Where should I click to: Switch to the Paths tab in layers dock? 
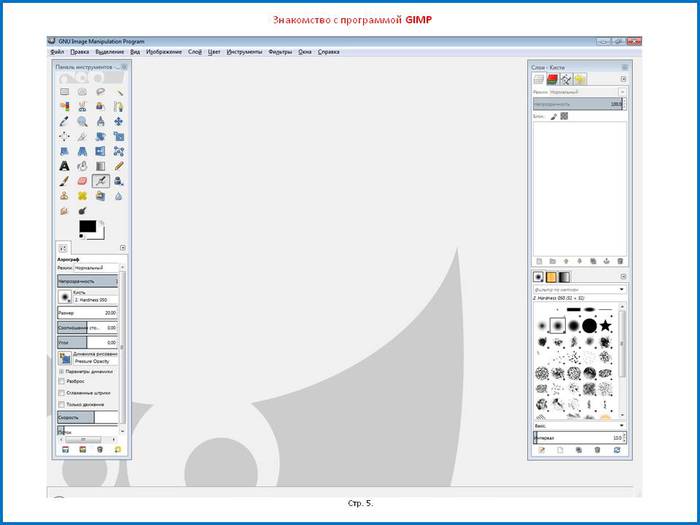click(x=566, y=79)
